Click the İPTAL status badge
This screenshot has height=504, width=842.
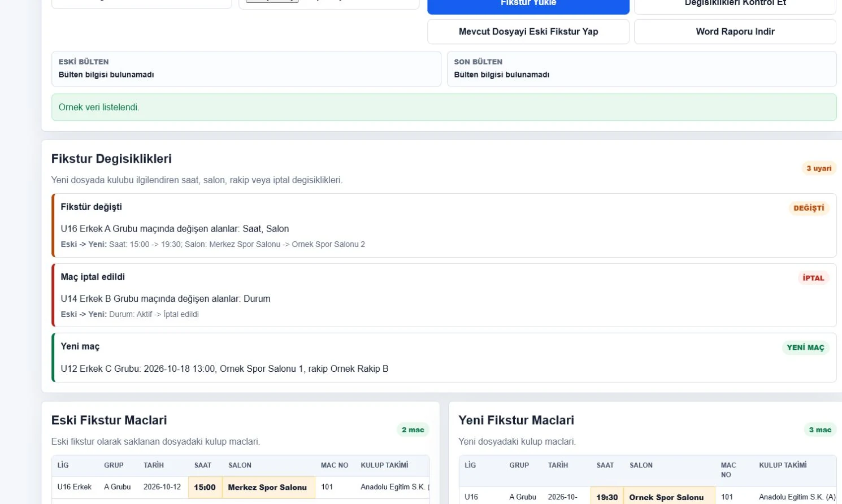pyautogui.click(x=813, y=278)
